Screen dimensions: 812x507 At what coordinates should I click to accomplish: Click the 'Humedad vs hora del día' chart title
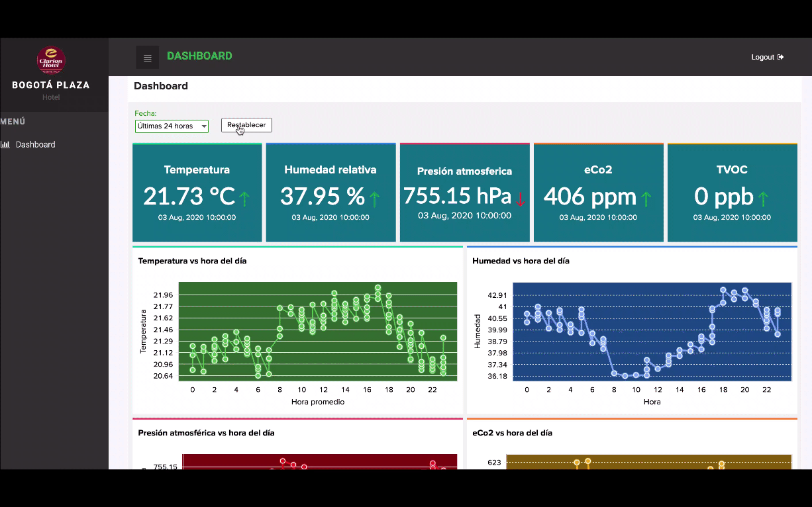[521, 261]
